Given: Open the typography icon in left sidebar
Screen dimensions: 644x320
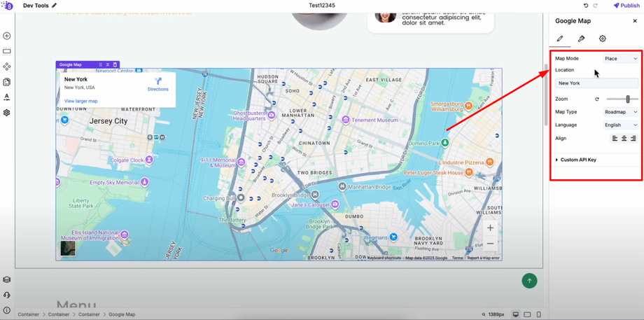Looking at the screenshot, I should (x=6, y=97).
